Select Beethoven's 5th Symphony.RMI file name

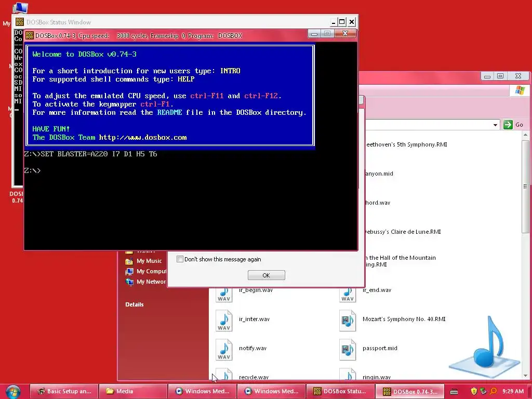pos(406,144)
